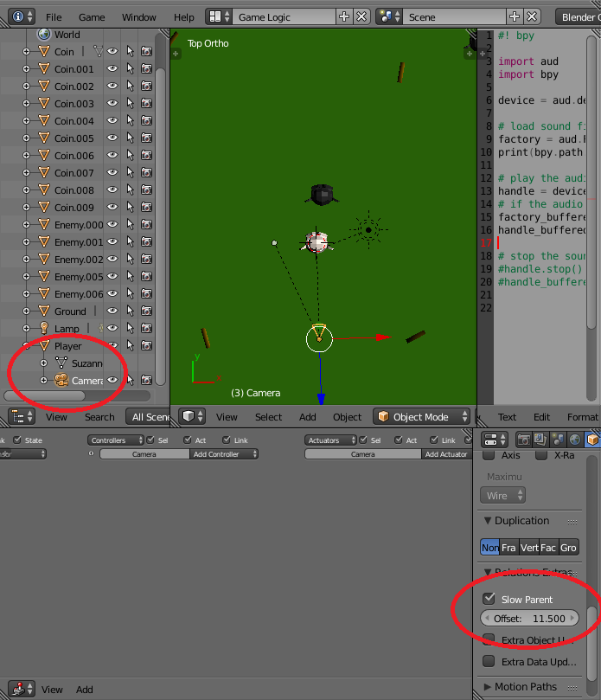601x700 pixels.
Task: Open the Render properties tab
Action: click(523, 440)
